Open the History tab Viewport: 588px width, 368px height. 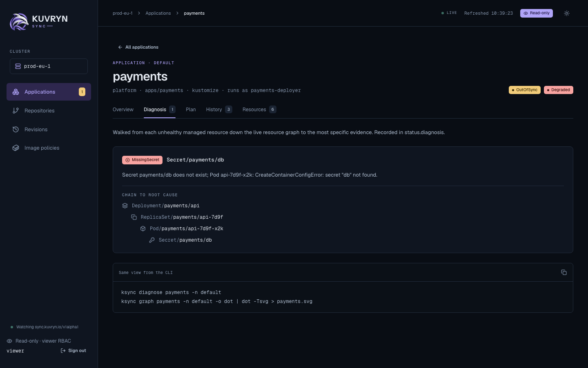coord(219,110)
